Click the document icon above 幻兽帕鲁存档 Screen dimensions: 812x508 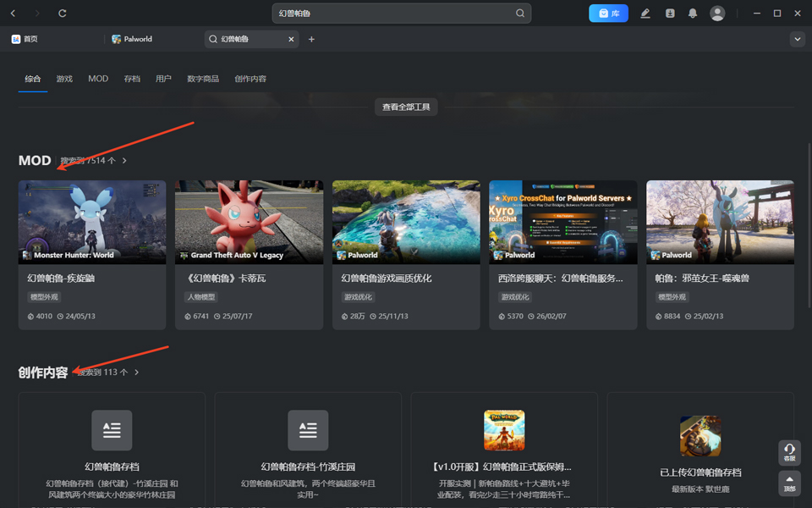click(x=112, y=430)
